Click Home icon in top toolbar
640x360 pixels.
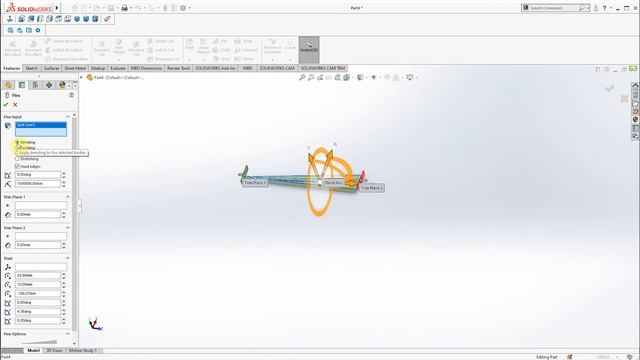pyautogui.click(x=75, y=8)
